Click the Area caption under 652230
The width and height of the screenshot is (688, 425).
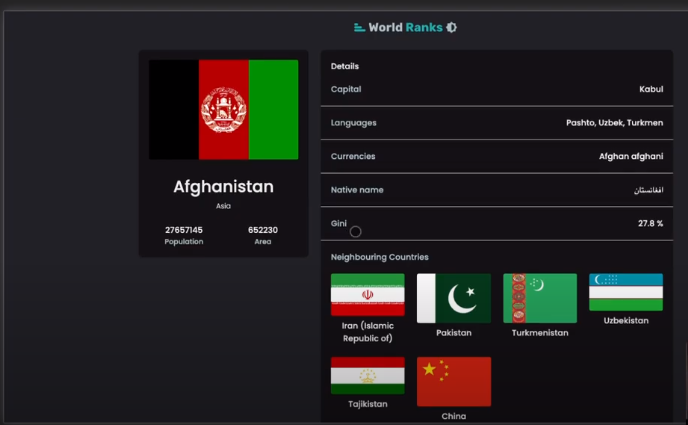click(x=263, y=242)
